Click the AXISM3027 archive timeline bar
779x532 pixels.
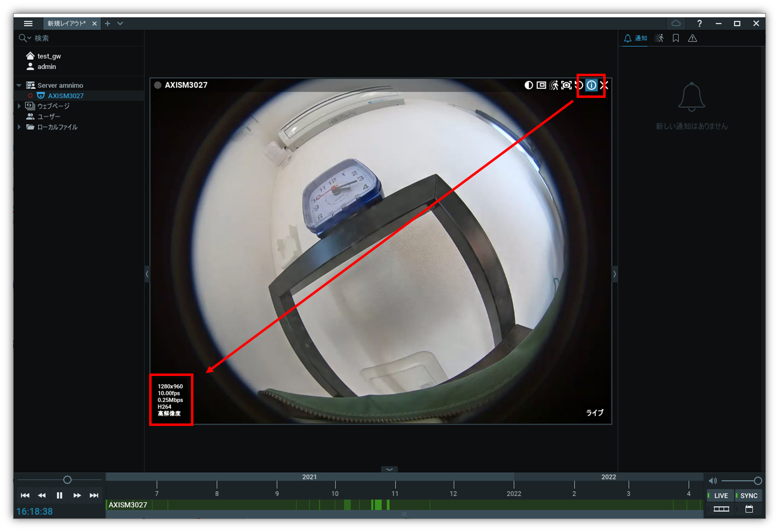tap(404, 505)
